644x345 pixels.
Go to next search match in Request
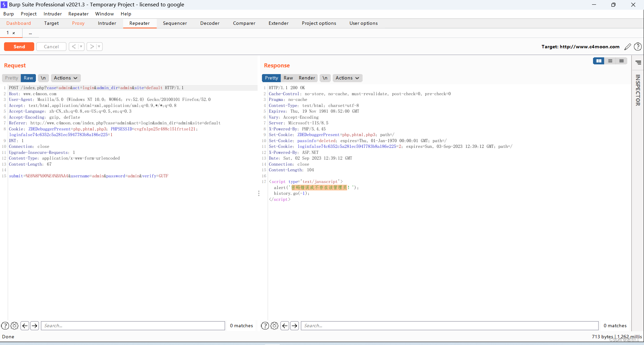click(35, 326)
